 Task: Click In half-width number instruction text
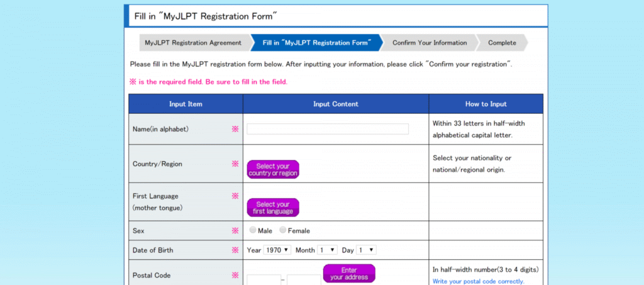(x=486, y=270)
